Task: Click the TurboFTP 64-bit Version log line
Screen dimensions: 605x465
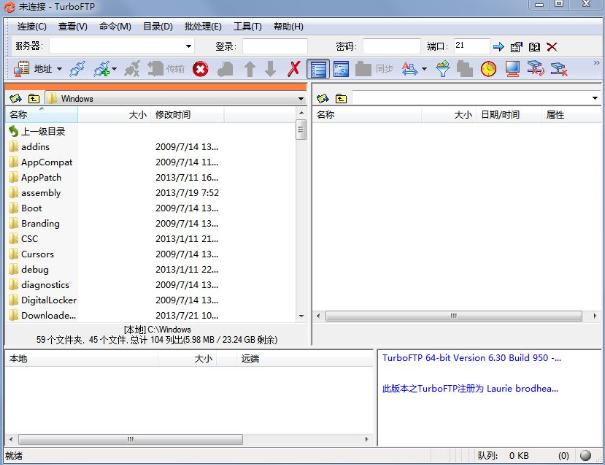Action: (x=471, y=358)
